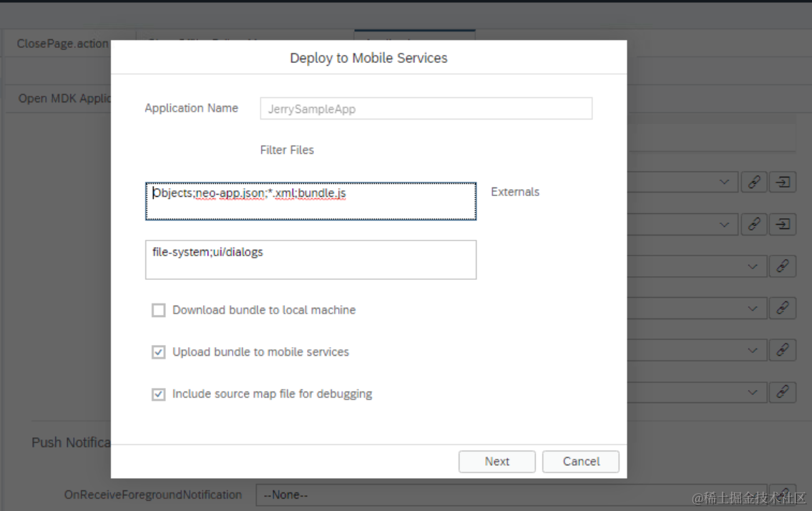This screenshot has width=812, height=511.
Task: Click the Externals box containing file-system;ui/dialogs
Action: coord(310,260)
